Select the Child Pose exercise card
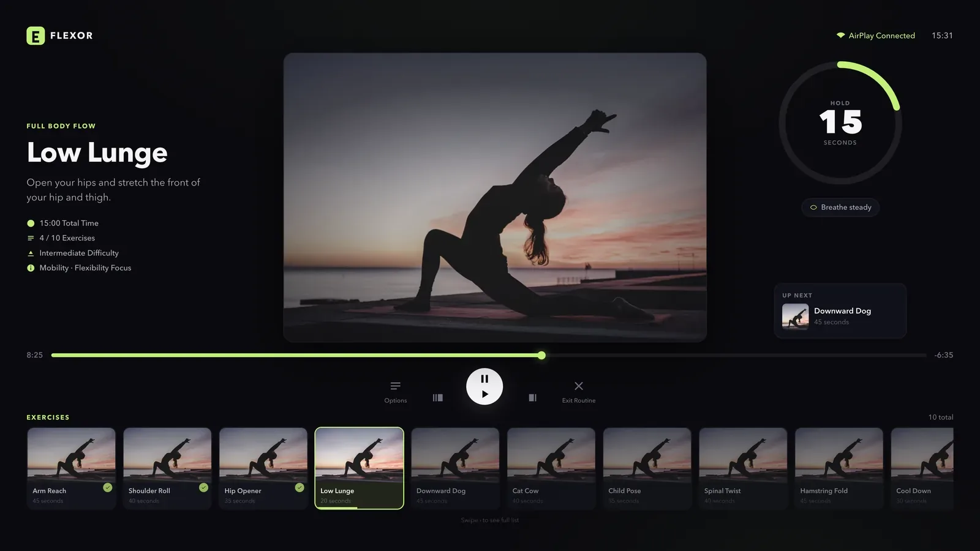The height and width of the screenshot is (551, 980). pyautogui.click(x=647, y=468)
